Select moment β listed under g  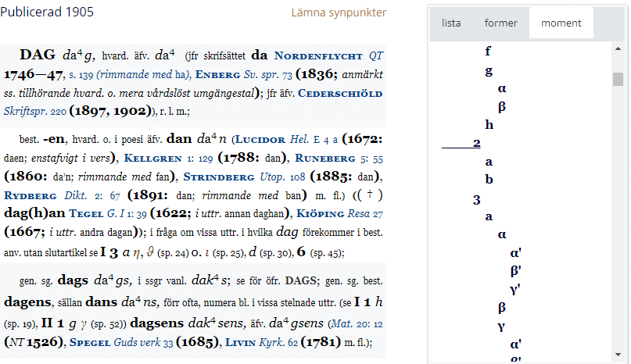[x=502, y=106]
